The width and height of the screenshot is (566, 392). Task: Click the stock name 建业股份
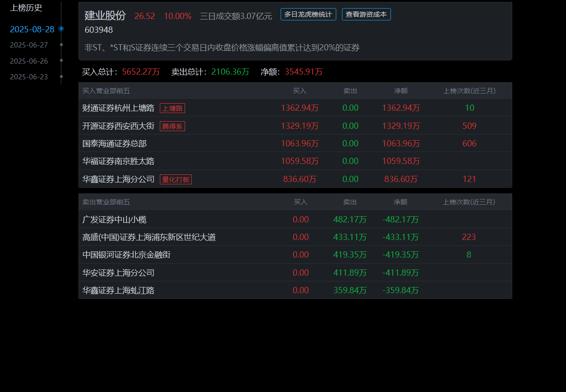tap(105, 16)
